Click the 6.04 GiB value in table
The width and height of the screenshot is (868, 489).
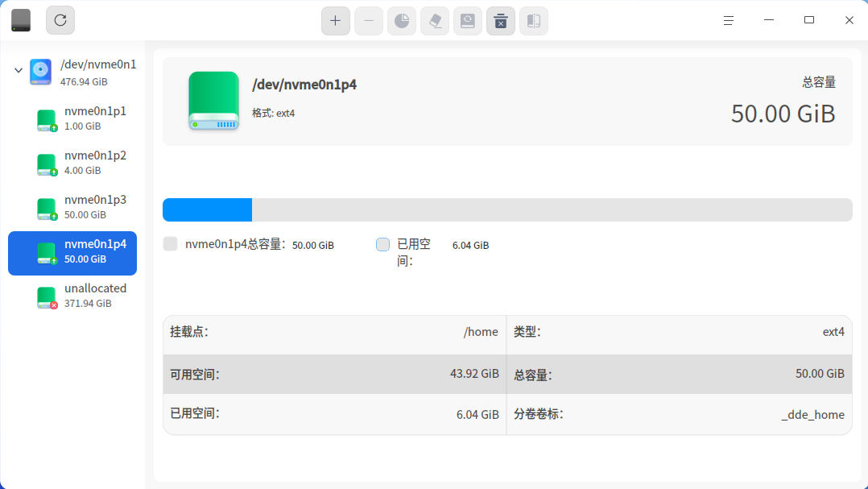coord(477,414)
